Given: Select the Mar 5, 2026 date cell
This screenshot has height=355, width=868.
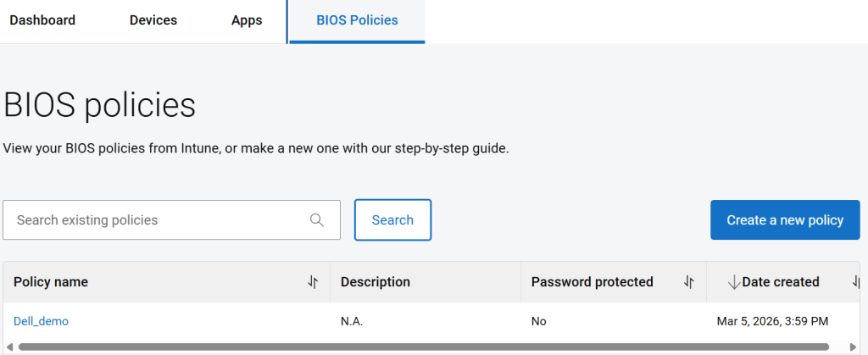Looking at the screenshot, I should pos(772,321).
